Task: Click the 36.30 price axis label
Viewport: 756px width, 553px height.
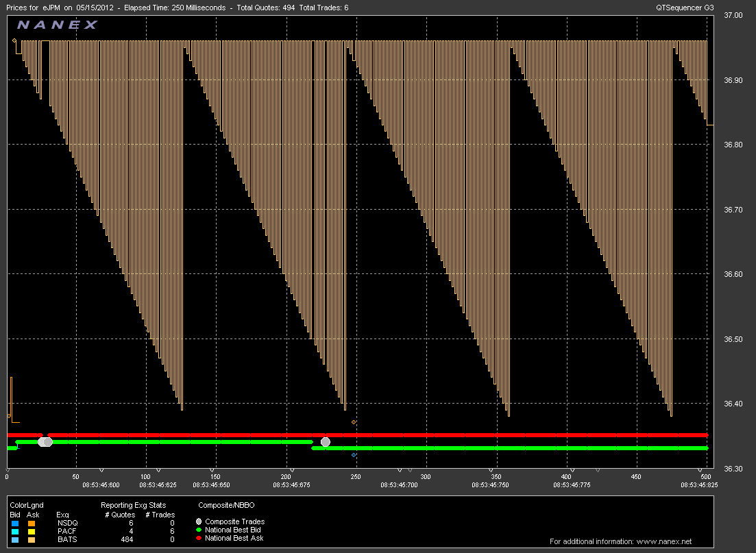Action: [733, 469]
